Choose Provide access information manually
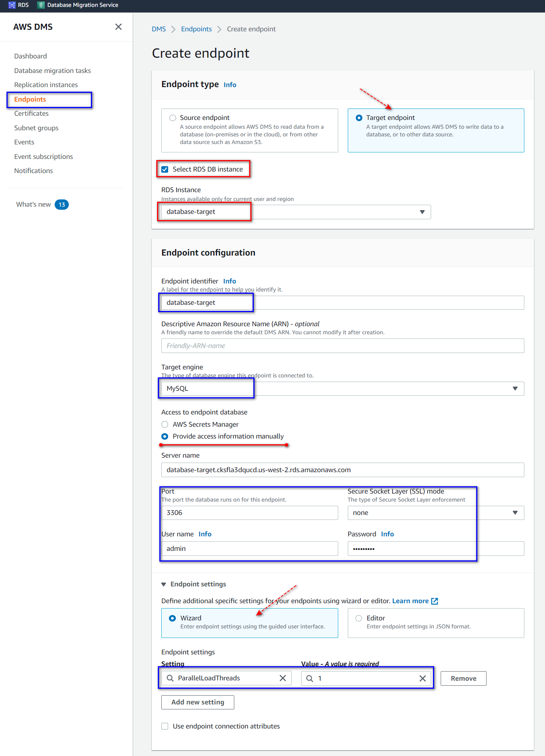Viewport: 545px width, 756px height. point(165,436)
